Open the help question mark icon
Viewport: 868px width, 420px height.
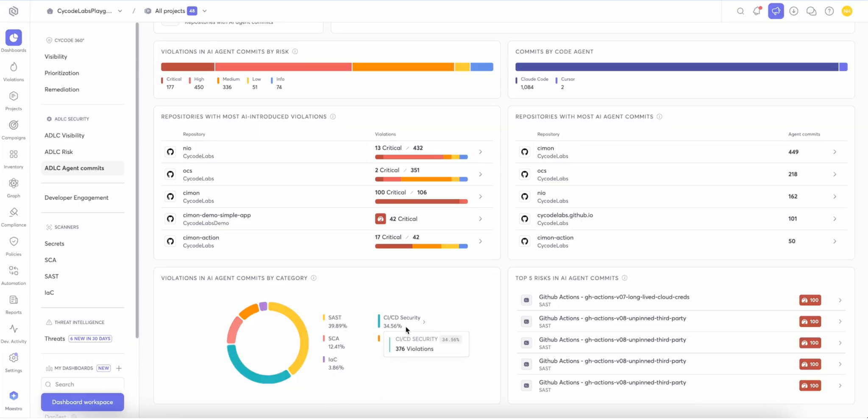pyautogui.click(x=829, y=11)
